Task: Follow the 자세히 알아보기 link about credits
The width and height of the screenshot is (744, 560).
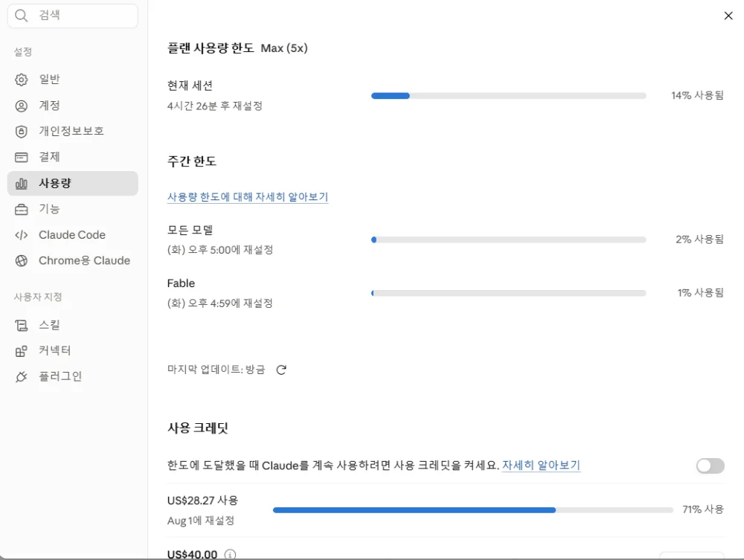Action: tap(541, 465)
